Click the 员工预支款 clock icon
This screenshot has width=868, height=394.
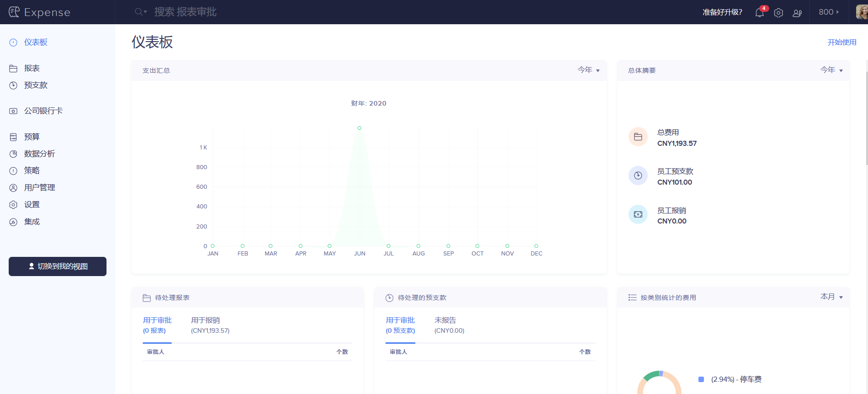click(638, 176)
